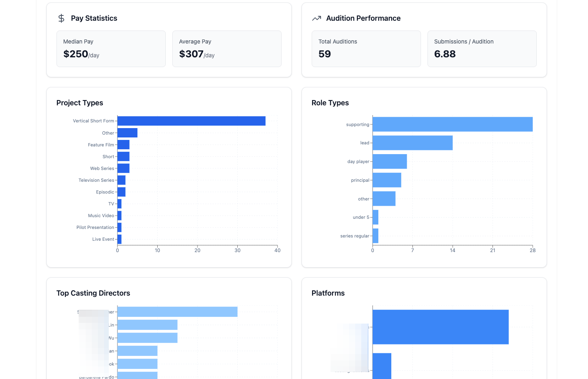Click the 'Feature Film' label in Project Types

(101, 145)
